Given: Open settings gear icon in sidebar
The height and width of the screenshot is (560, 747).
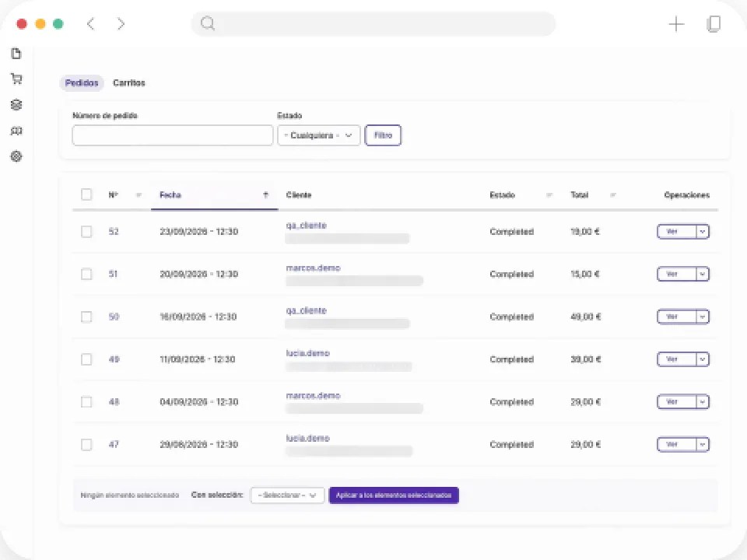Looking at the screenshot, I should (16, 156).
